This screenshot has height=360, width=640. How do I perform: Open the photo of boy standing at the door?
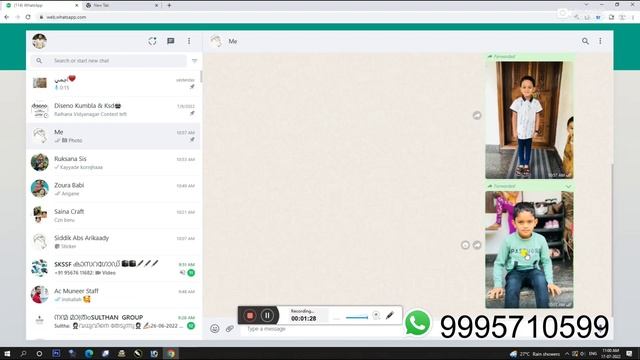click(x=529, y=120)
